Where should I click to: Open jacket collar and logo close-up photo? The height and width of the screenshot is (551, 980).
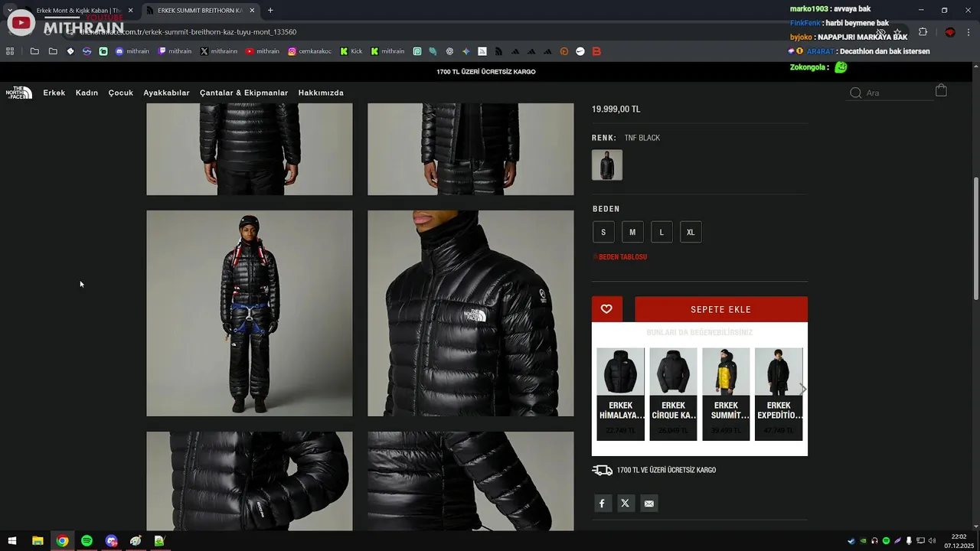point(470,313)
